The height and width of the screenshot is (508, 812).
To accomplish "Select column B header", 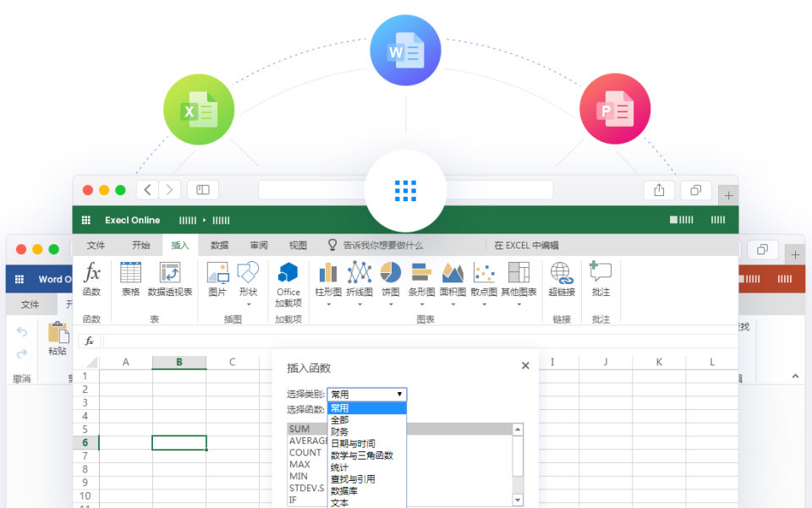I will (x=179, y=362).
